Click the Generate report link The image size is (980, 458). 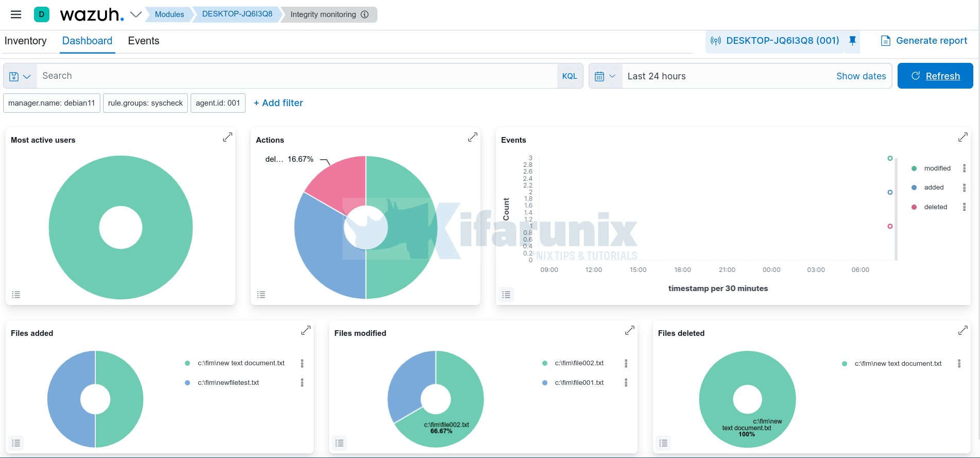pos(924,41)
